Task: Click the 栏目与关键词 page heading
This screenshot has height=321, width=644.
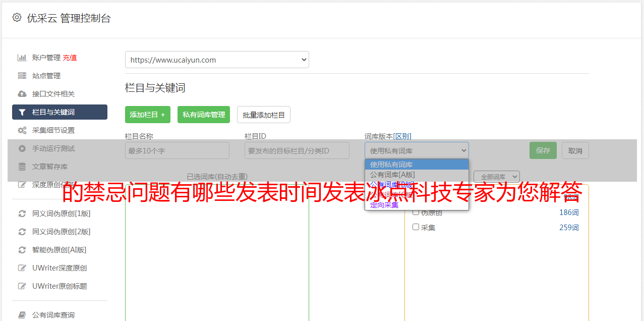Action: coord(155,88)
